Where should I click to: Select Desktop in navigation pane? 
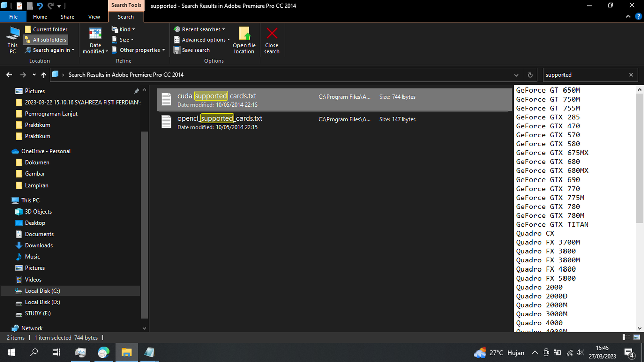[x=35, y=223]
